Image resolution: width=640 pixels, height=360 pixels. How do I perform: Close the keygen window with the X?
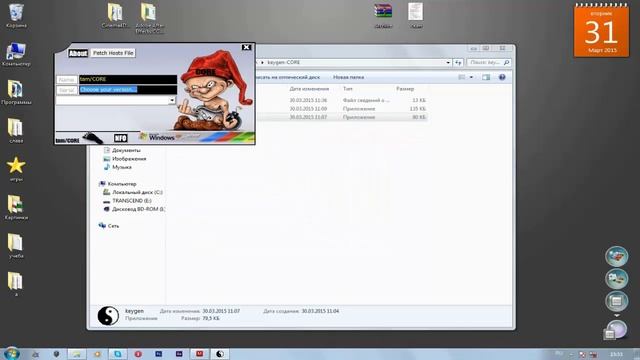(247, 47)
